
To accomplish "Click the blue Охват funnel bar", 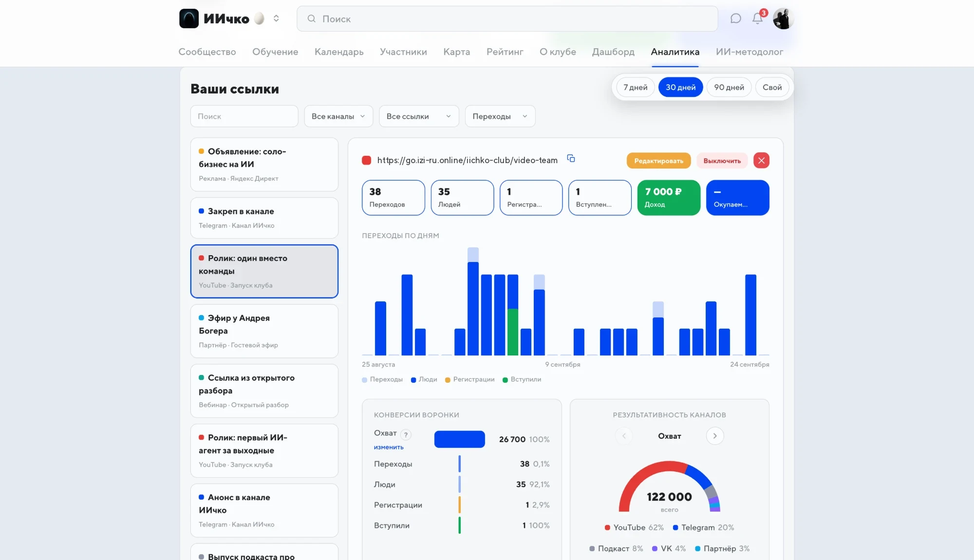I will [459, 439].
